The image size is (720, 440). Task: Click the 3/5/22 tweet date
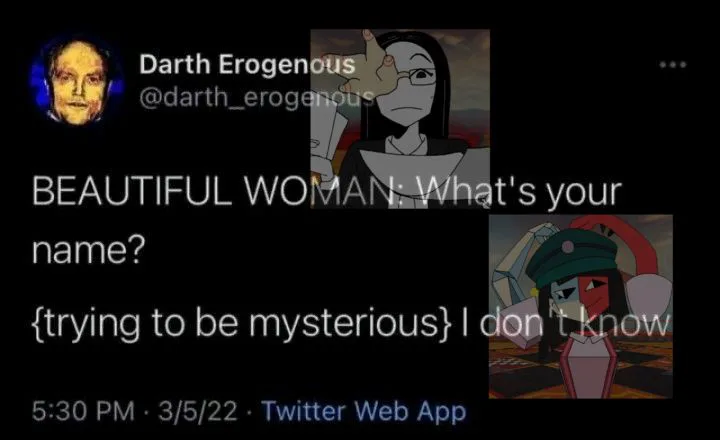pyautogui.click(x=198, y=411)
